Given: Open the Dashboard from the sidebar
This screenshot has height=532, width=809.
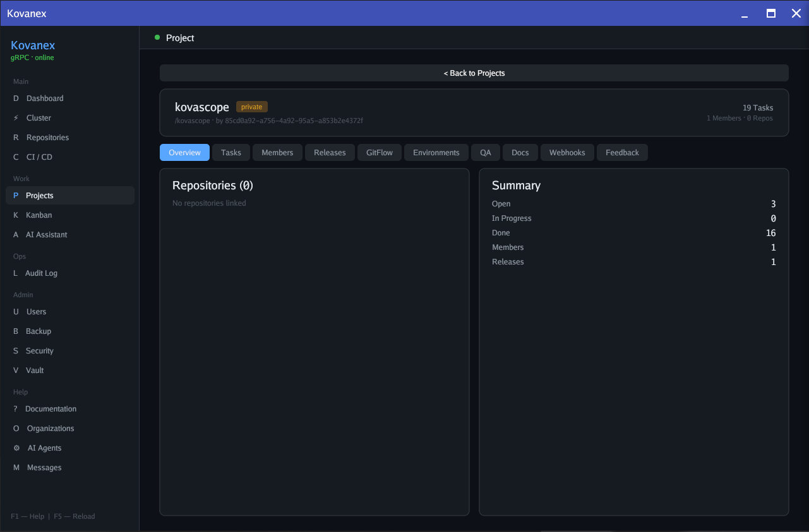Looking at the screenshot, I should coord(44,98).
